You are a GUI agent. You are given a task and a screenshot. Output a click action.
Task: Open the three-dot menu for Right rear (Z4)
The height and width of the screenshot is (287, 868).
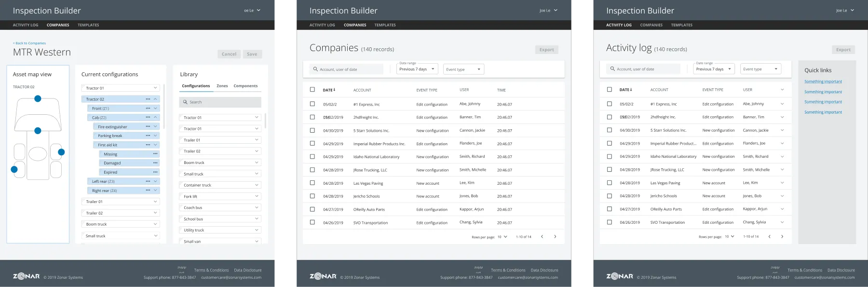(x=148, y=191)
